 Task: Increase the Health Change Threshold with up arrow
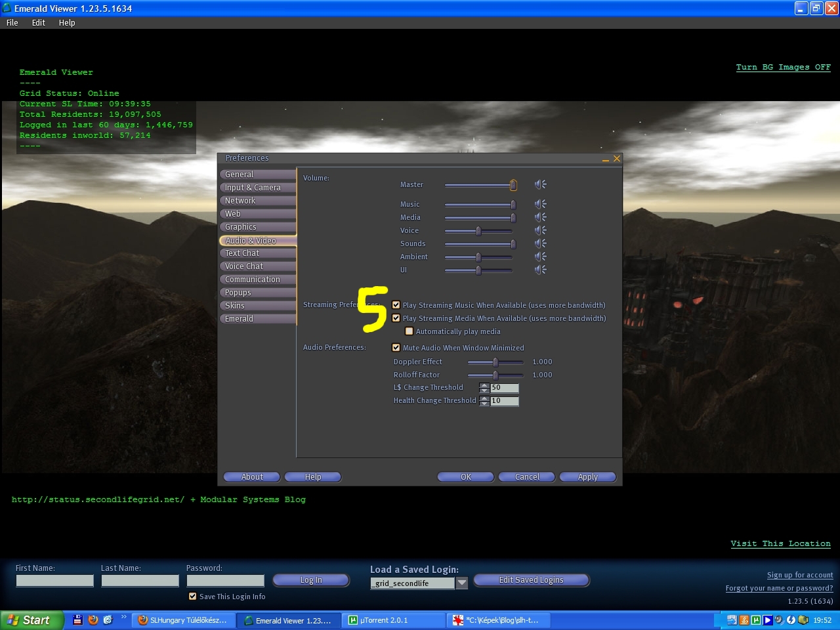(484, 398)
